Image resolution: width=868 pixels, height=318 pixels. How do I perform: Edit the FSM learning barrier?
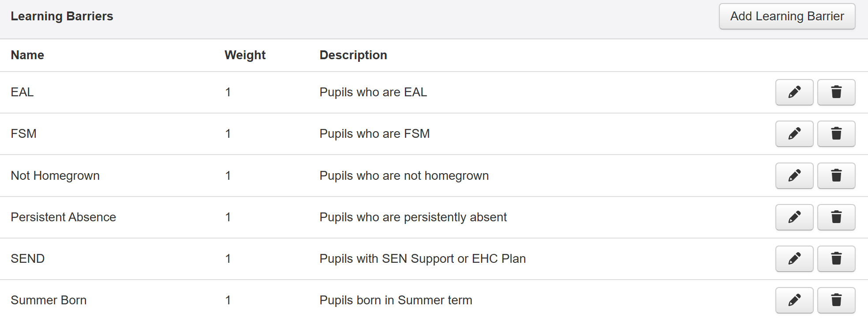tap(794, 134)
